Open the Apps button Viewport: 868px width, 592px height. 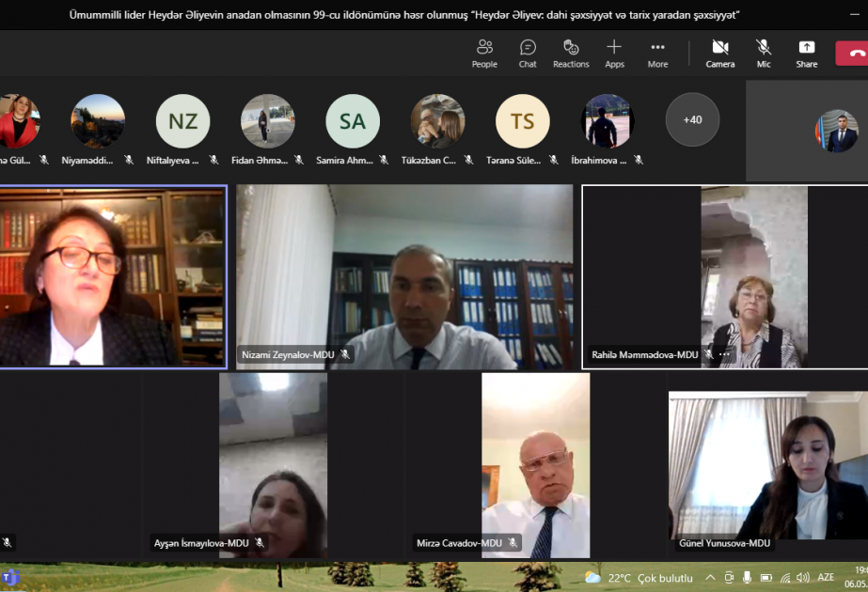[x=614, y=54]
